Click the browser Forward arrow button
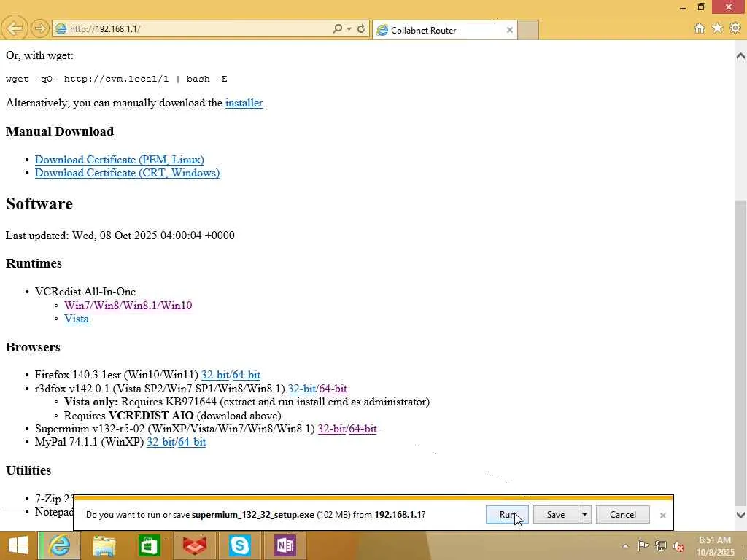The height and width of the screenshot is (560, 747). point(40,28)
